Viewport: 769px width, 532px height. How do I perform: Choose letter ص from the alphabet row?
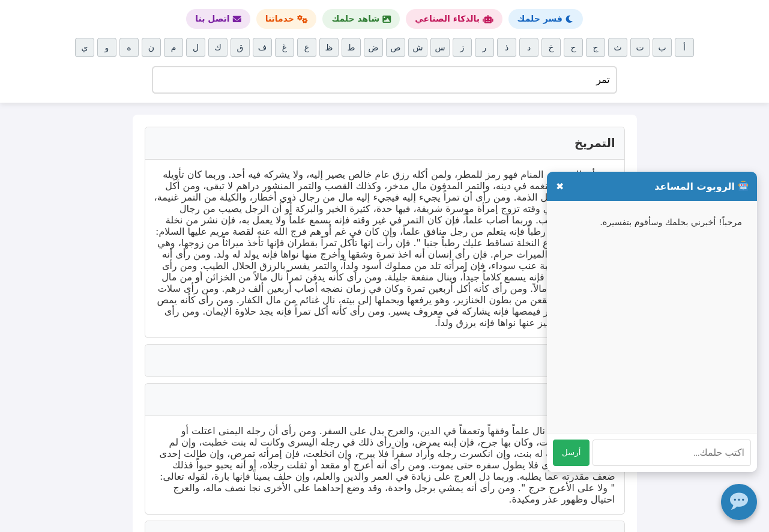click(x=396, y=47)
